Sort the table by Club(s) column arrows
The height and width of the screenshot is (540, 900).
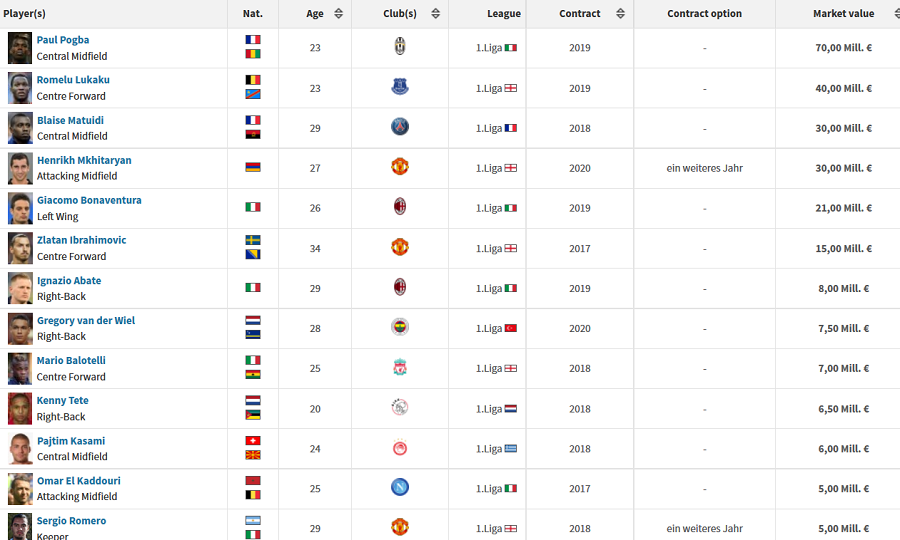[x=435, y=14]
